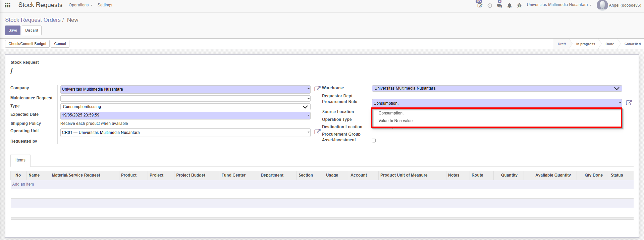This screenshot has height=240, width=644.
Task: Sort by the Quantity column header
Action: [509, 175]
